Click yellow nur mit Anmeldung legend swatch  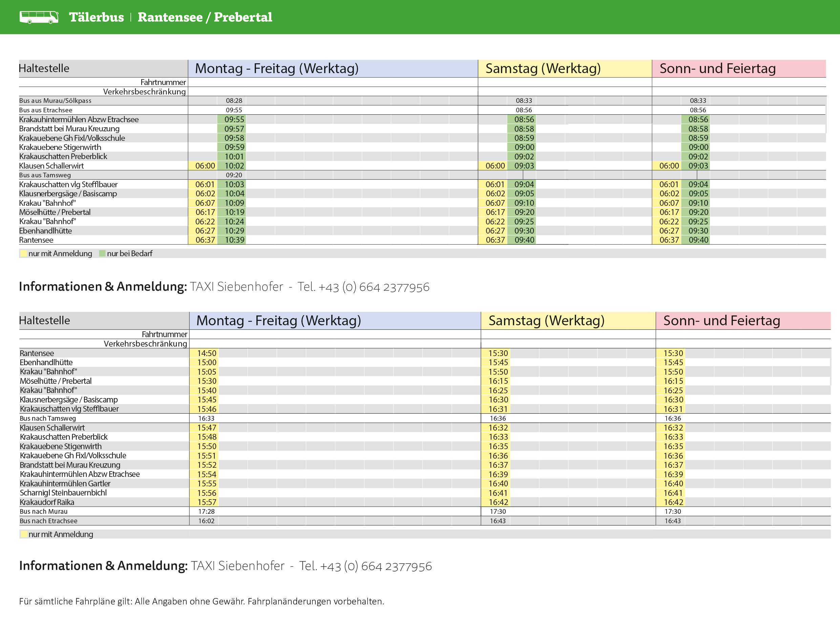(24, 254)
